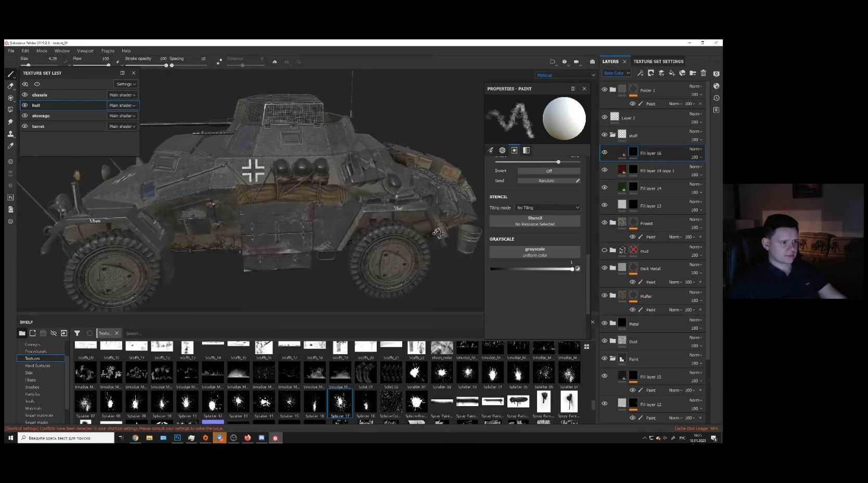
Task: Open the chassis Main shader dropdown
Action: 122,95
